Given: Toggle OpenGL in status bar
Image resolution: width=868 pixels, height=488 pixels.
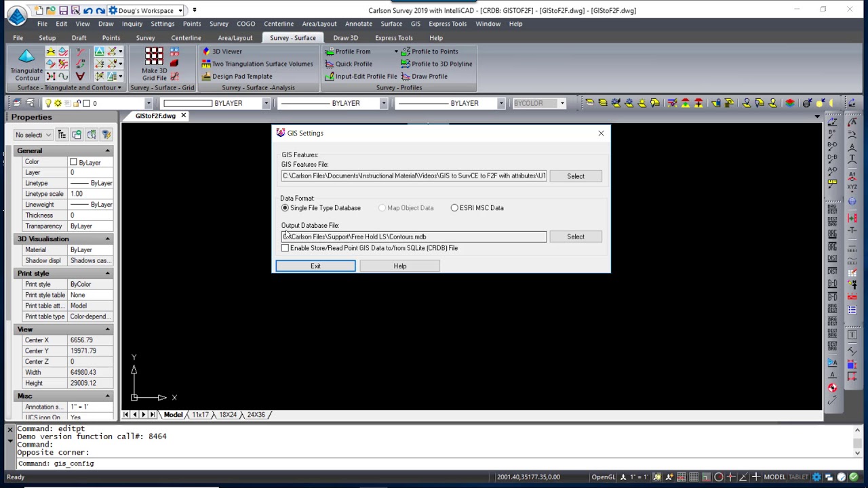Looking at the screenshot, I should click(604, 477).
